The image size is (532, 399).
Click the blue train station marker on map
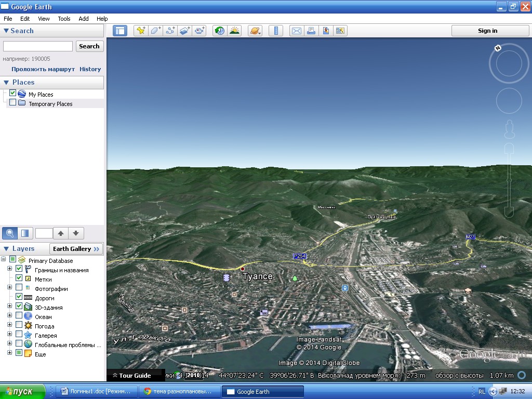(x=345, y=288)
